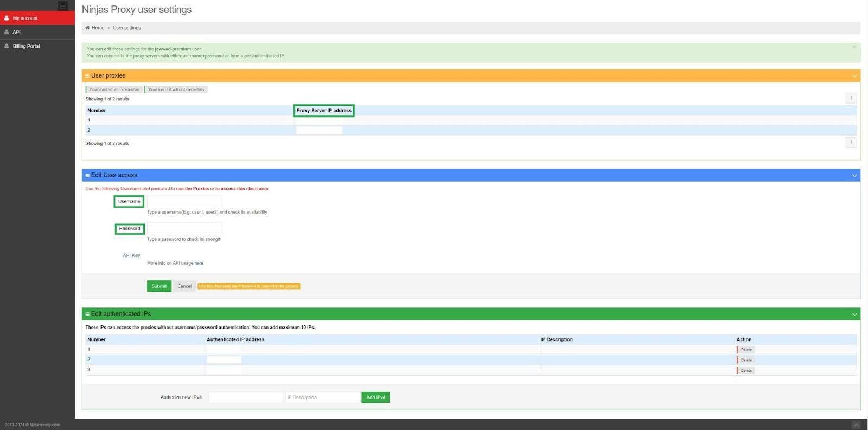
Task: Download list with credentials
Action: pos(114,89)
